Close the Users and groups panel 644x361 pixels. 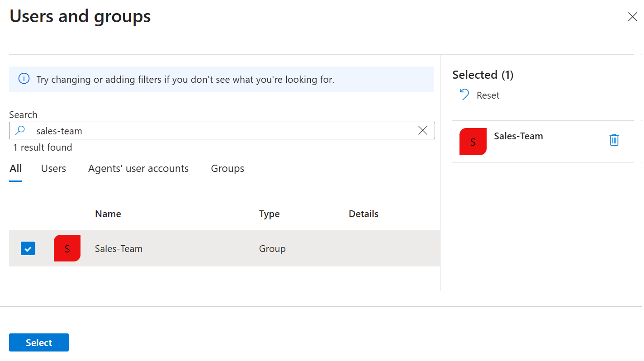click(632, 17)
